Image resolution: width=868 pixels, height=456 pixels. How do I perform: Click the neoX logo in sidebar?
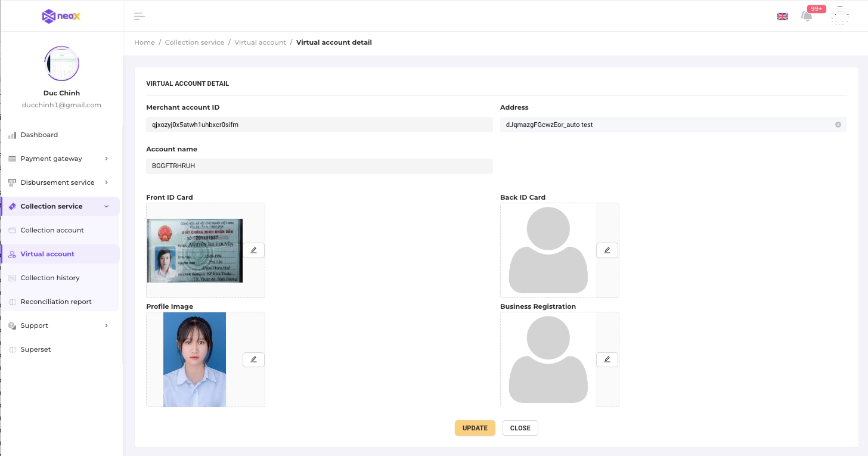61,16
